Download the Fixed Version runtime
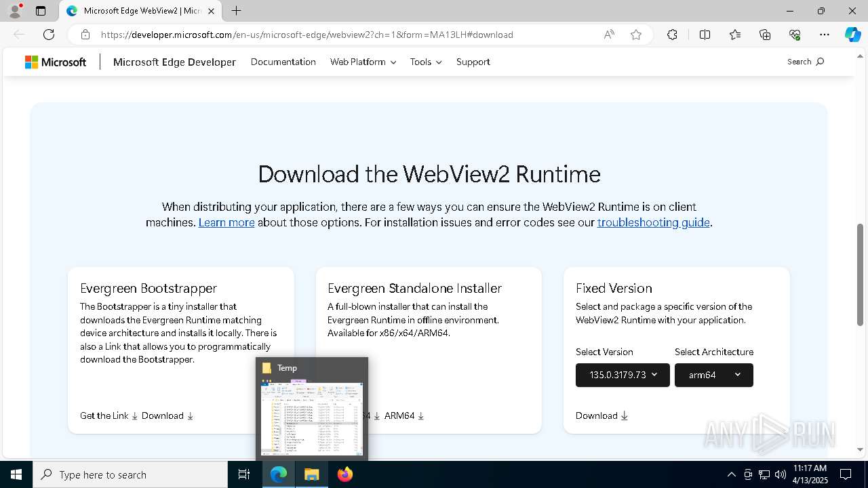 coord(601,415)
